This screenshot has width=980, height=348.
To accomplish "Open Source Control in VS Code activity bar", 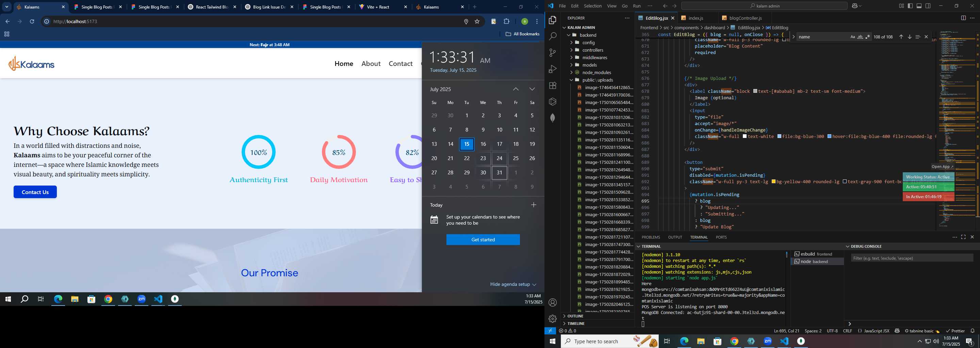I will click(553, 53).
